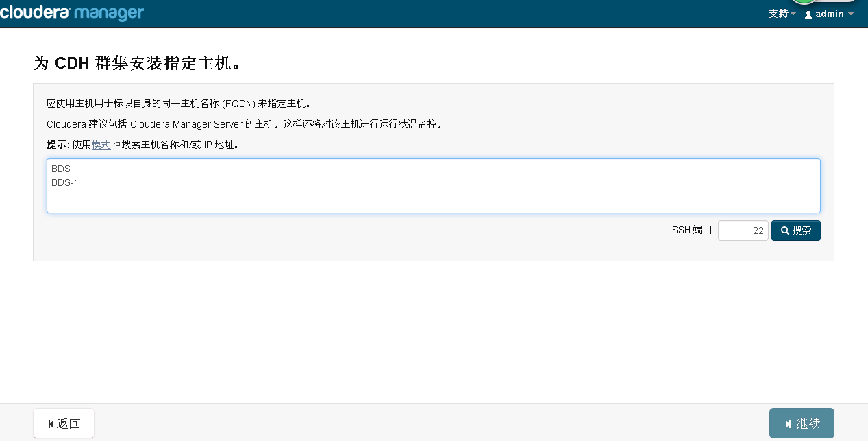The width and height of the screenshot is (868, 441).
Task: Click the SSH 端口 label
Action: click(x=693, y=230)
